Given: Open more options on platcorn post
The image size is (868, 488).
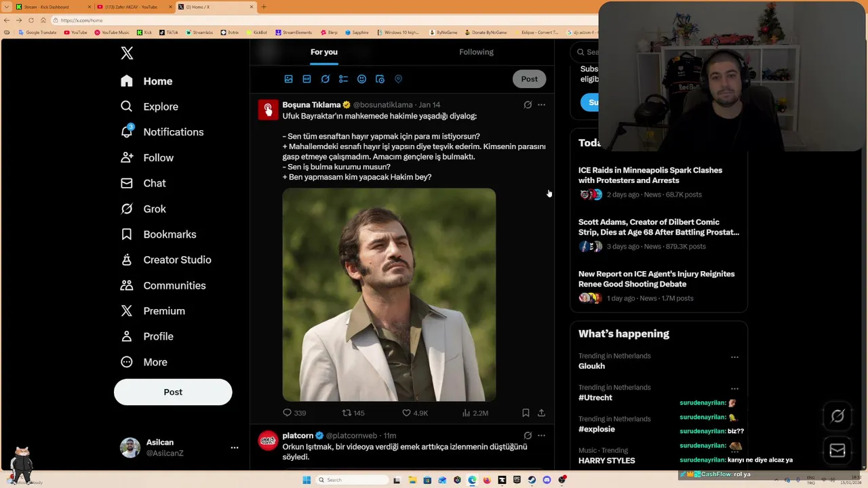Looking at the screenshot, I should 541,436.
